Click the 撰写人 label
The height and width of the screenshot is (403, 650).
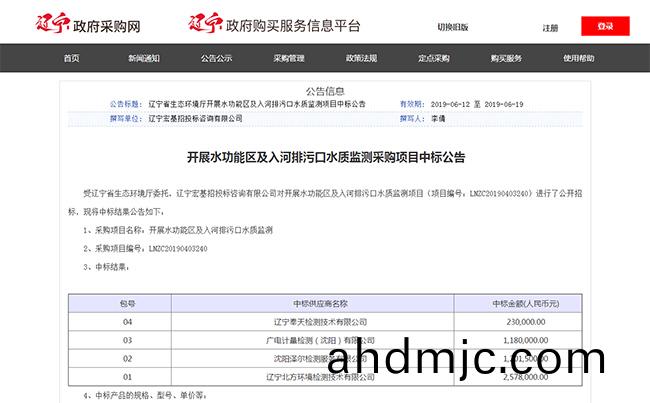pyautogui.click(x=412, y=119)
